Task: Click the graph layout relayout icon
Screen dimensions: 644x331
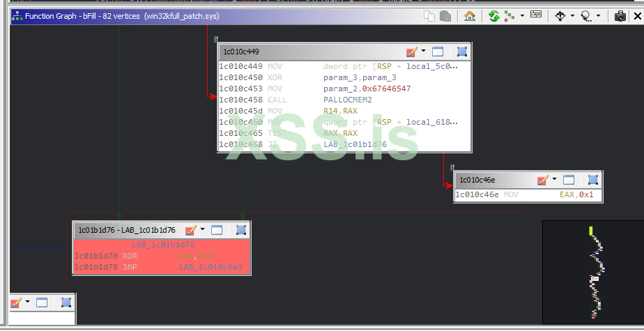Action: click(x=509, y=17)
